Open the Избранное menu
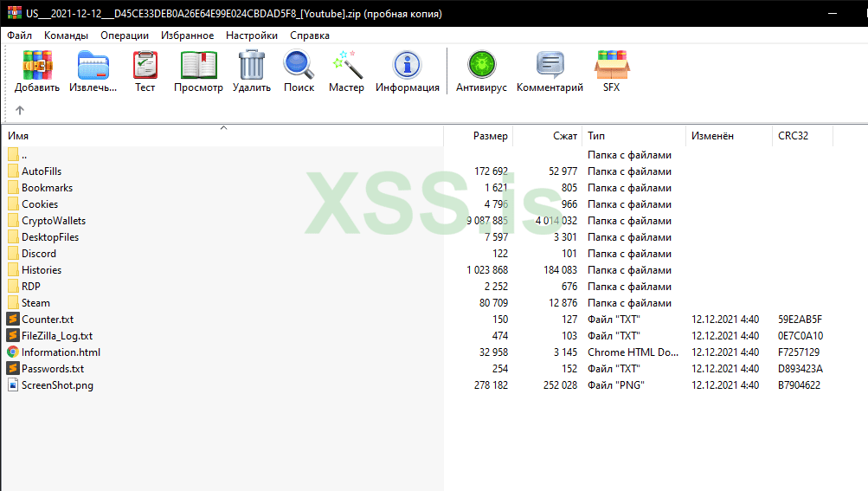Image resolution: width=868 pixels, height=491 pixels. 187,36
